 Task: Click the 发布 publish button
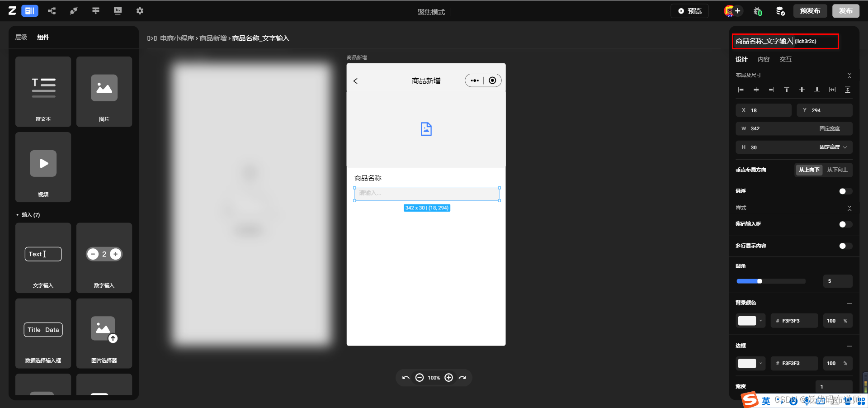pos(846,11)
